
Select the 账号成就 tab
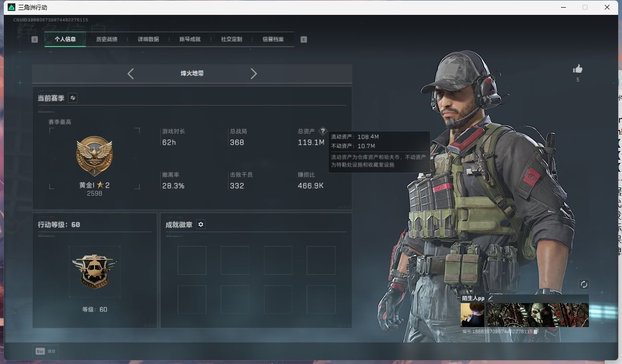[x=190, y=39]
